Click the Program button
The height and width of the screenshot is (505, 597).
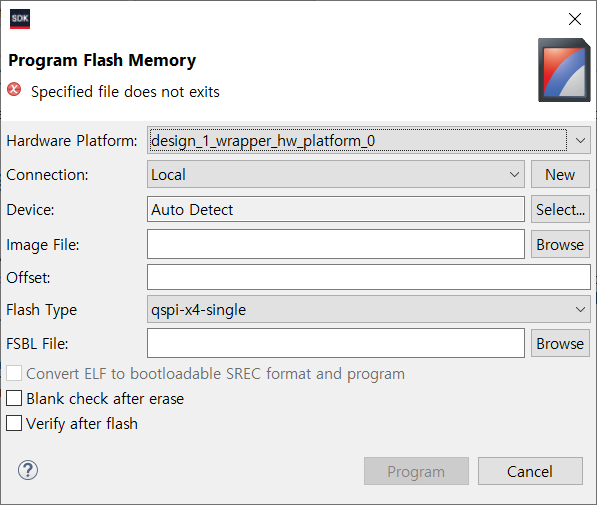point(416,471)
